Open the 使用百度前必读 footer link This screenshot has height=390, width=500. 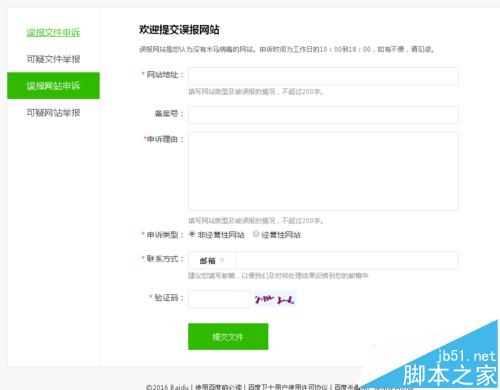click(218, 387)
